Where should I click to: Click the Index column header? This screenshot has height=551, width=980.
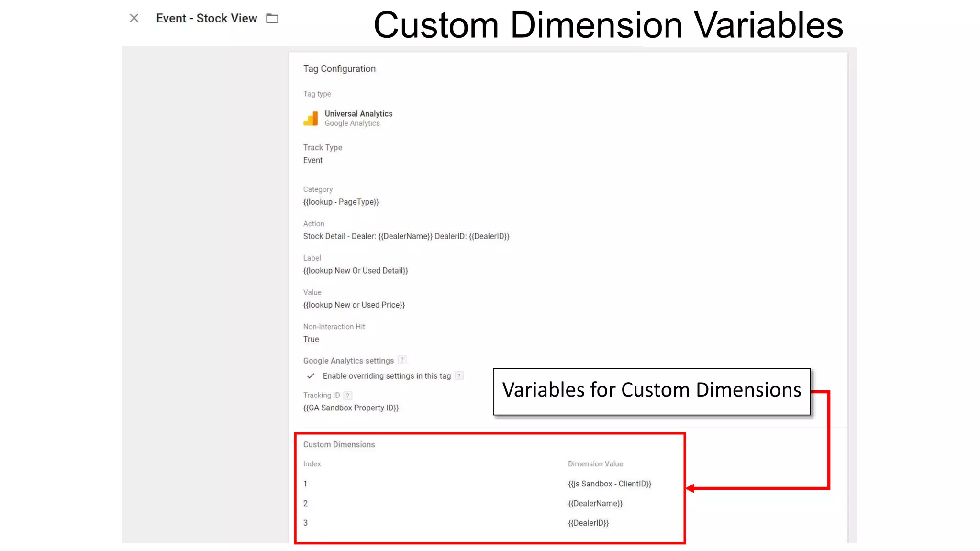[312, 464]
